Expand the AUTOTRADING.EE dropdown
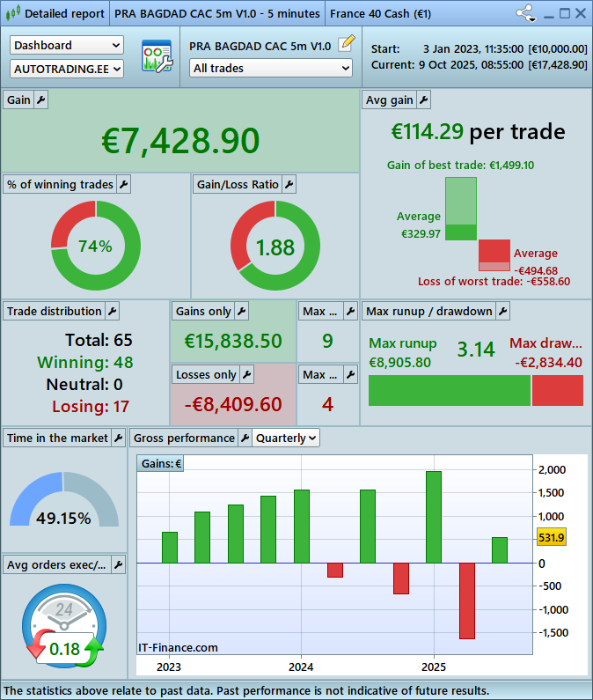Viewport: 593px width, 700px height. 67,68
